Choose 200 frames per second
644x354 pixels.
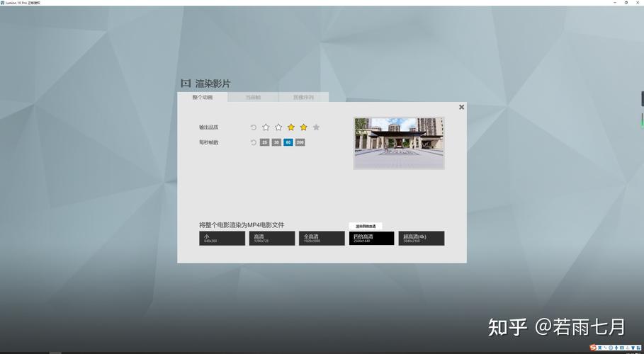pos(300,142)
